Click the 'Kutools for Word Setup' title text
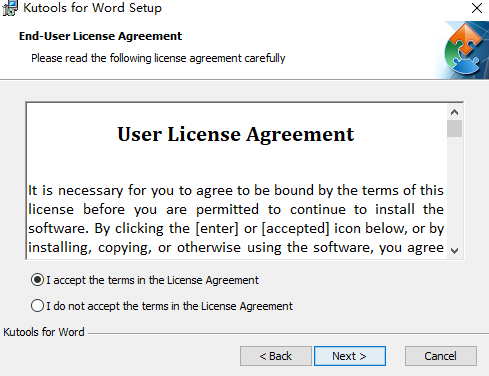 click(x=92, y=8)
